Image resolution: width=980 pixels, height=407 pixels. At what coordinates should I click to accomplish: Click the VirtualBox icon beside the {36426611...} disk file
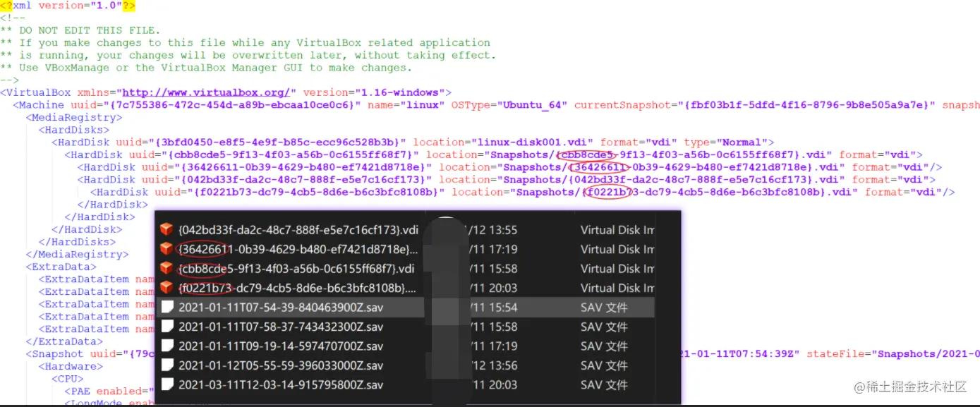click(167, 249)
